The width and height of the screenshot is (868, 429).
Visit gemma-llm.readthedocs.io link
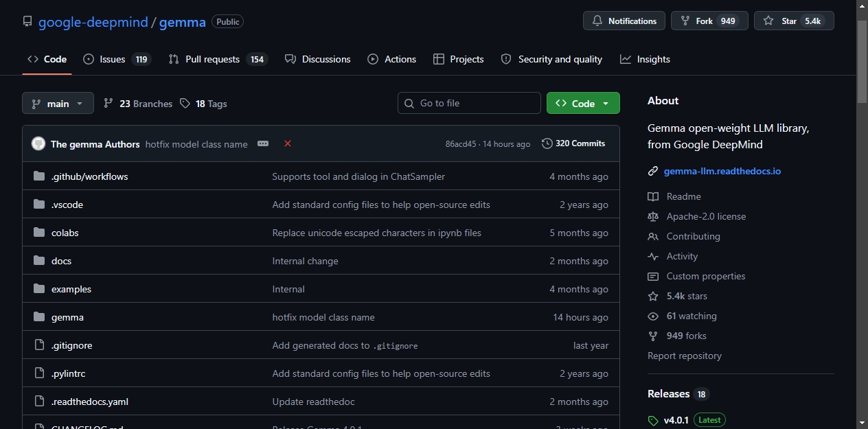[722, 171]
